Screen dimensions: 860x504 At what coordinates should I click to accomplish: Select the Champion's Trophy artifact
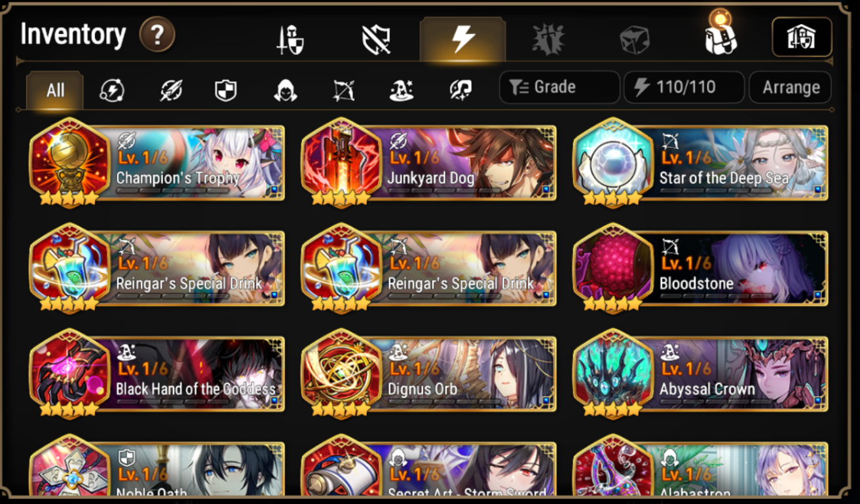tap(157, 162)
